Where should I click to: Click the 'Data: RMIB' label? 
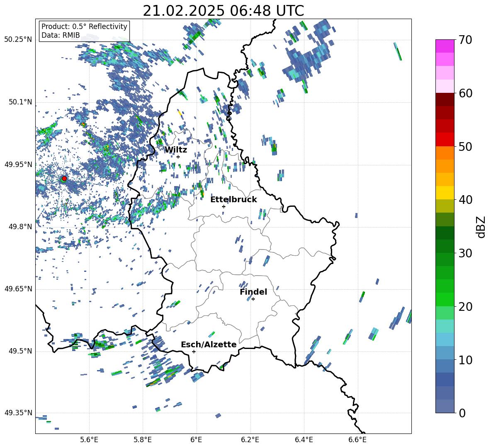pos(61,35)
